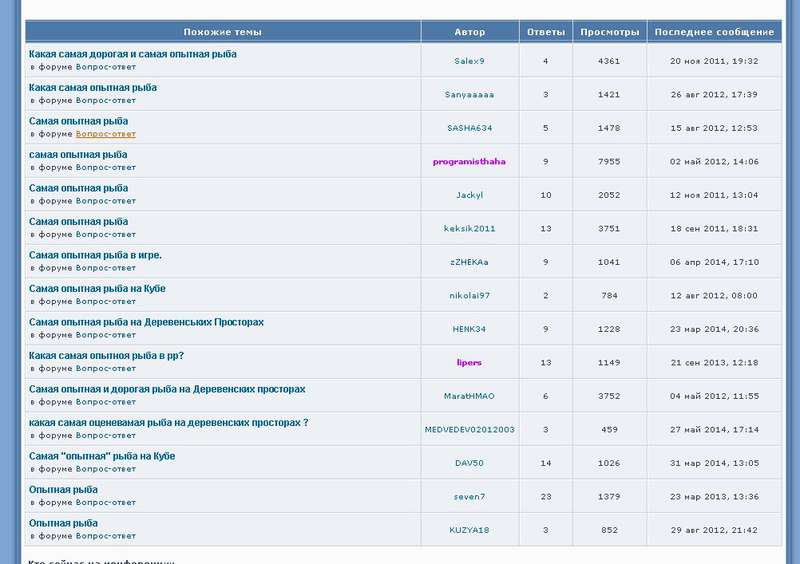View author profile HENK34
This screenshot has height=564, width=800.
tap(469, 329)
